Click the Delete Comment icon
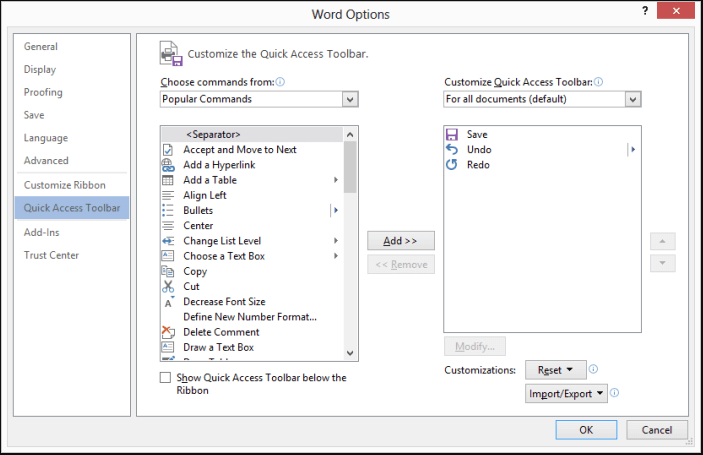This screenshot has width=703, height=455. point(168,332)
